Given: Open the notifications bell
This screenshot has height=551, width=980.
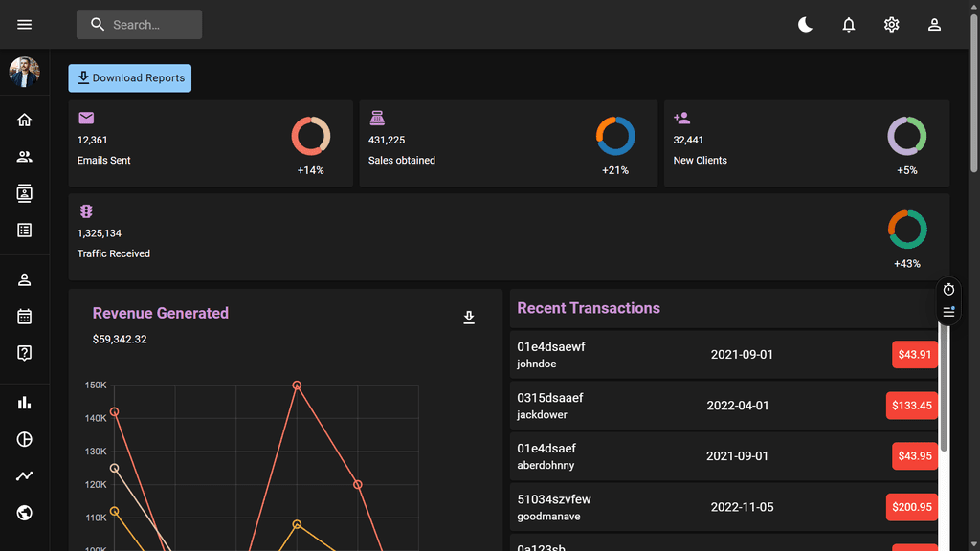Looking at the screenshot, I should click(x=849, y=25).
